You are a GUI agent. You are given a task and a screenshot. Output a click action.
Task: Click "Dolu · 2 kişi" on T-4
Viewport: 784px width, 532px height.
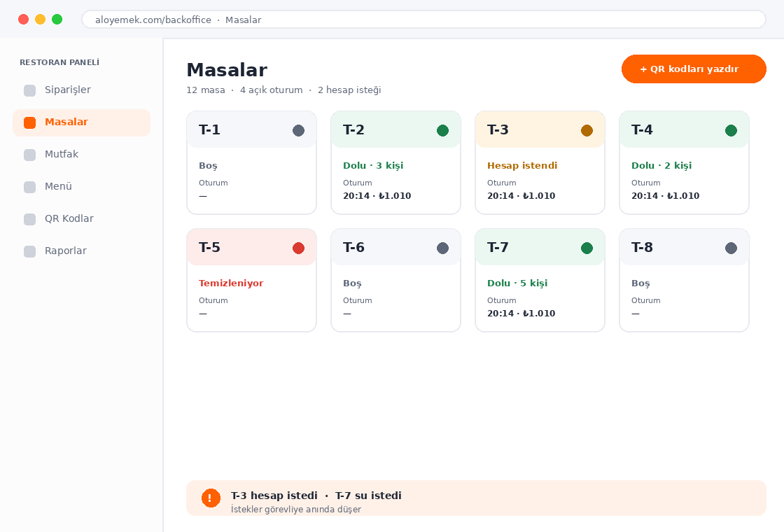coord(661,165)
